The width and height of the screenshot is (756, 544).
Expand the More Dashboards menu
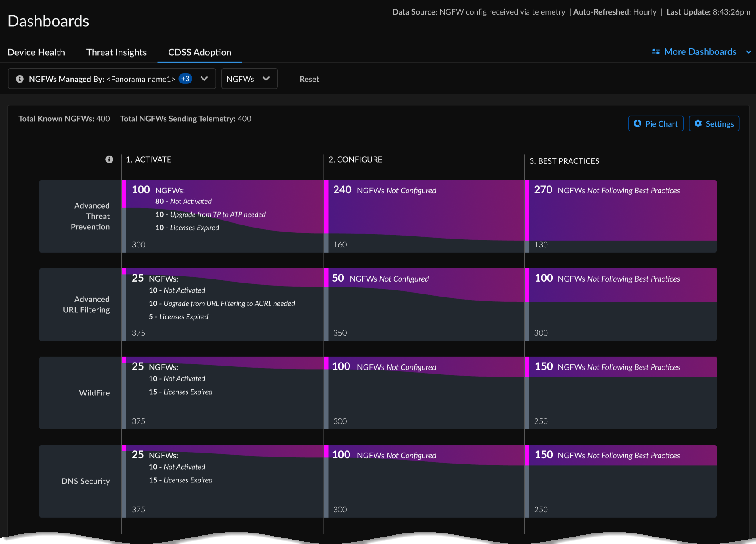pos(749,51)
